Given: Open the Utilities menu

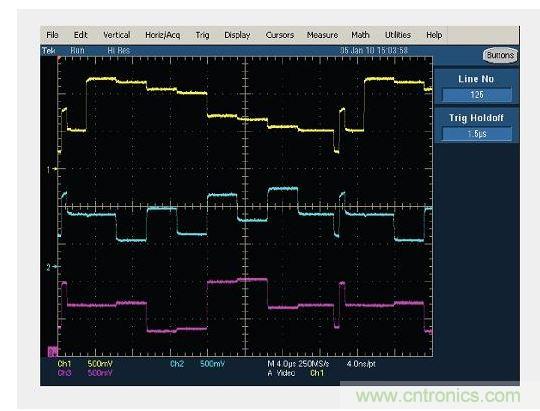Looking at the screenshot, I should pos(398,35).
